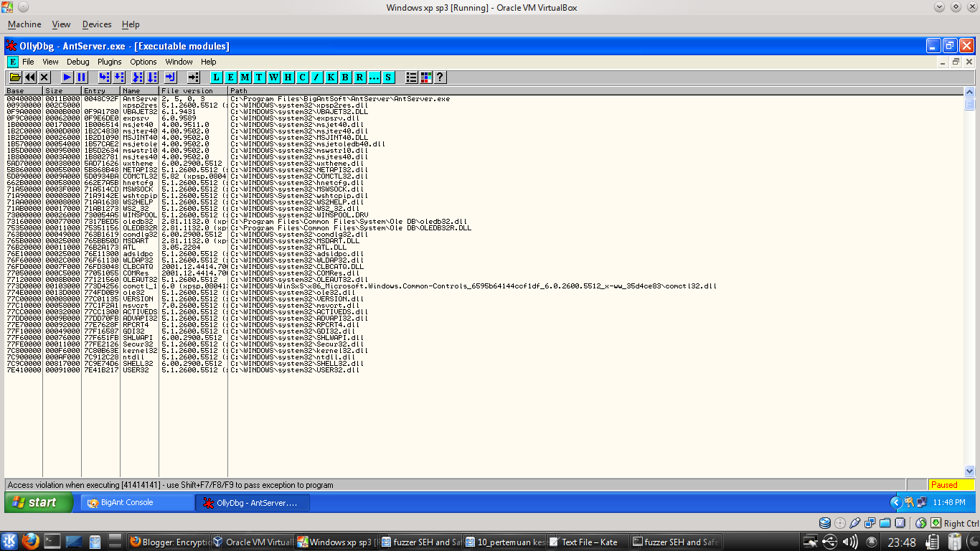Open Memory map with M button
Screen dimensions: 980x551
pos(245,77)
